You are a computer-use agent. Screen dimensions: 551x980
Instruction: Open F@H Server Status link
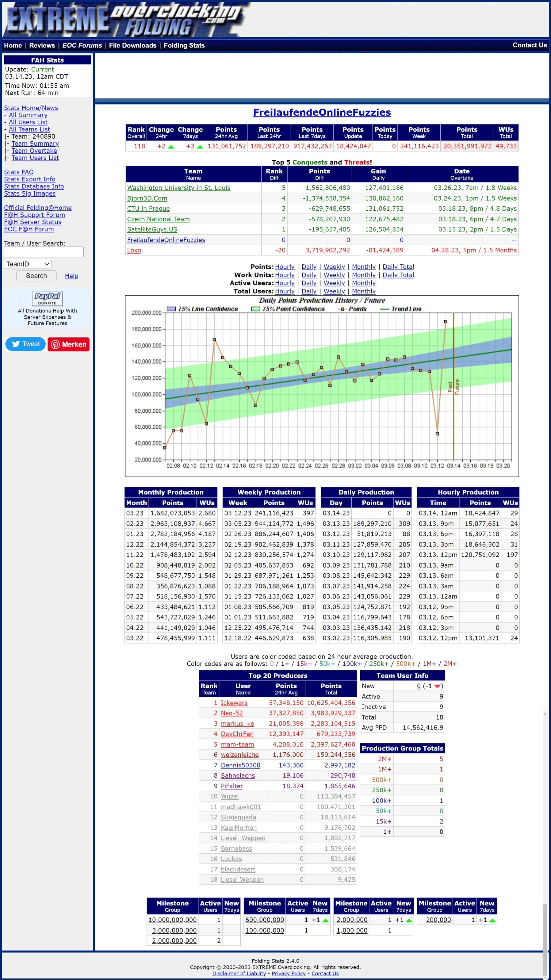pos(32,222)
